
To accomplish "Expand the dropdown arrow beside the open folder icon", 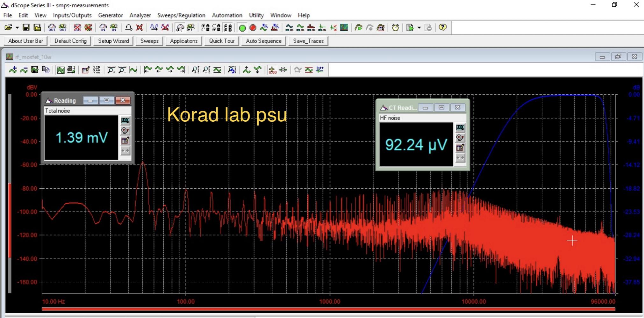I will [17, 28].
